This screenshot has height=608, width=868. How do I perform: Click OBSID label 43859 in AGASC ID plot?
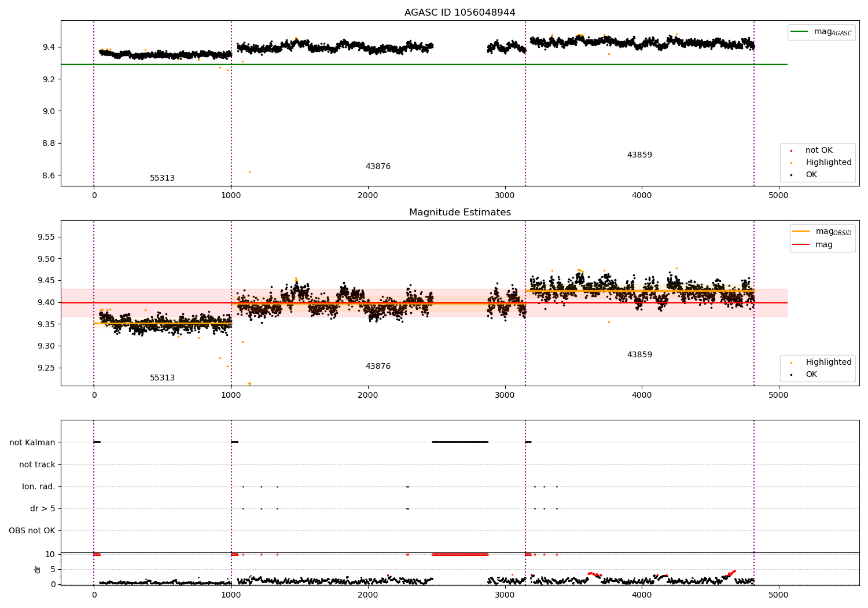[639, 155]
